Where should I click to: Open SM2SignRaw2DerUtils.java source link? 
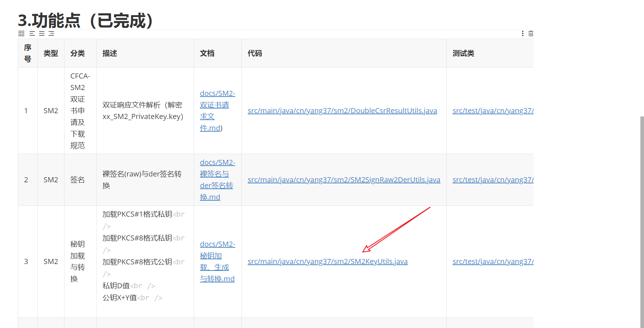point(344,180)
